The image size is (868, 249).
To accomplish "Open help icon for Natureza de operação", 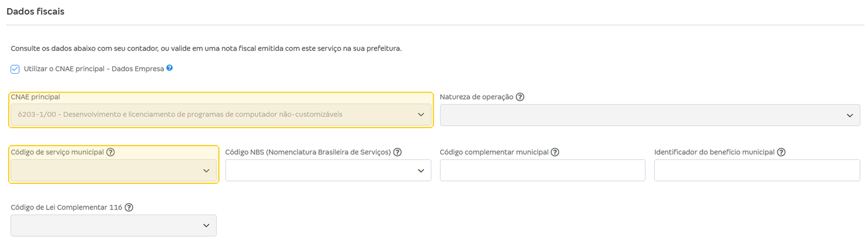I will [x=520, y=97].
